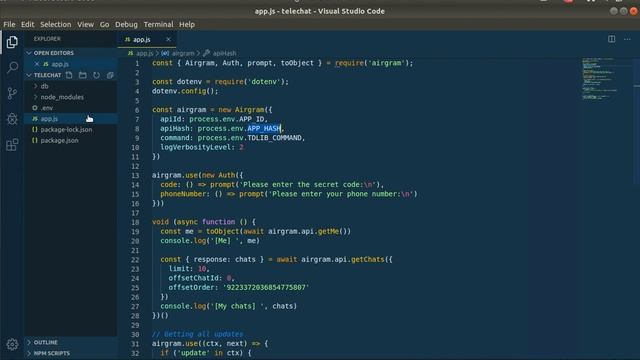Click 'offsetChatId' on line 24
Viewport: 640px width, 360px height.
click(193, 278)
